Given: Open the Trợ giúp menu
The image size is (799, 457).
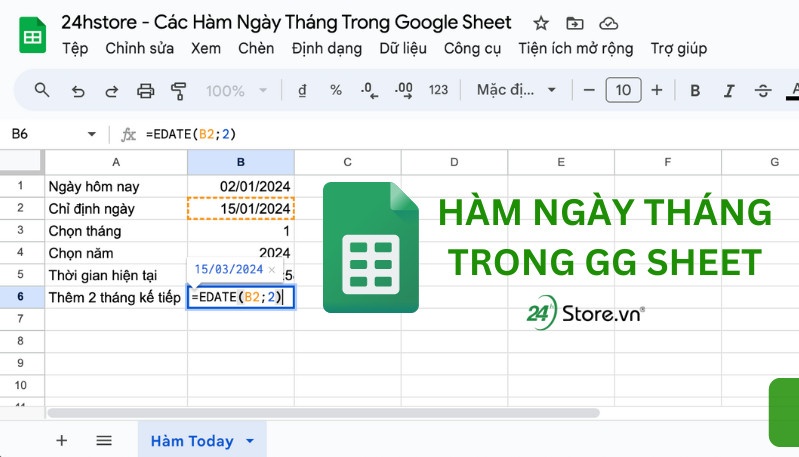Looking at the screenshot, I should (x=679, y=48).
